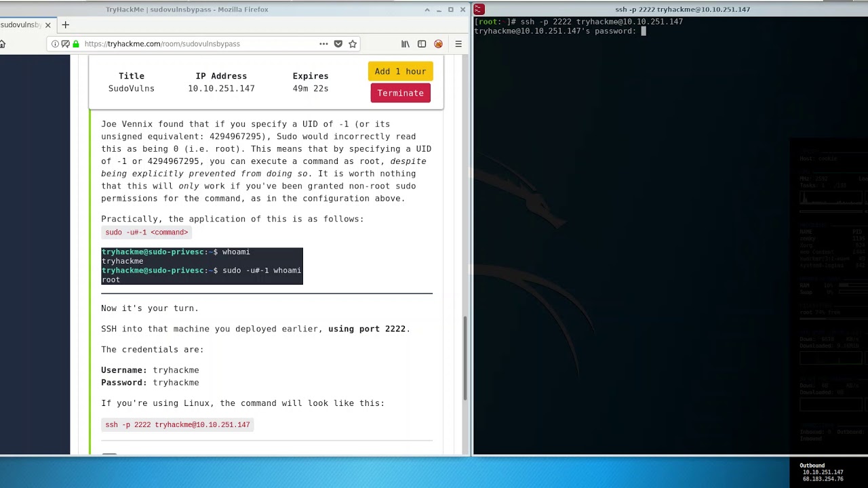This screenshot has width=868, height=488.
Task: Click the Add 1 hour button
Action: pyautogui.click(x=400, y=71)
